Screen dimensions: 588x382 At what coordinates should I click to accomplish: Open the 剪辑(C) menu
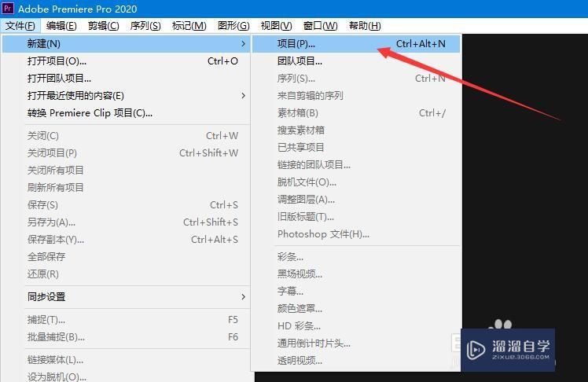[104, 25]
